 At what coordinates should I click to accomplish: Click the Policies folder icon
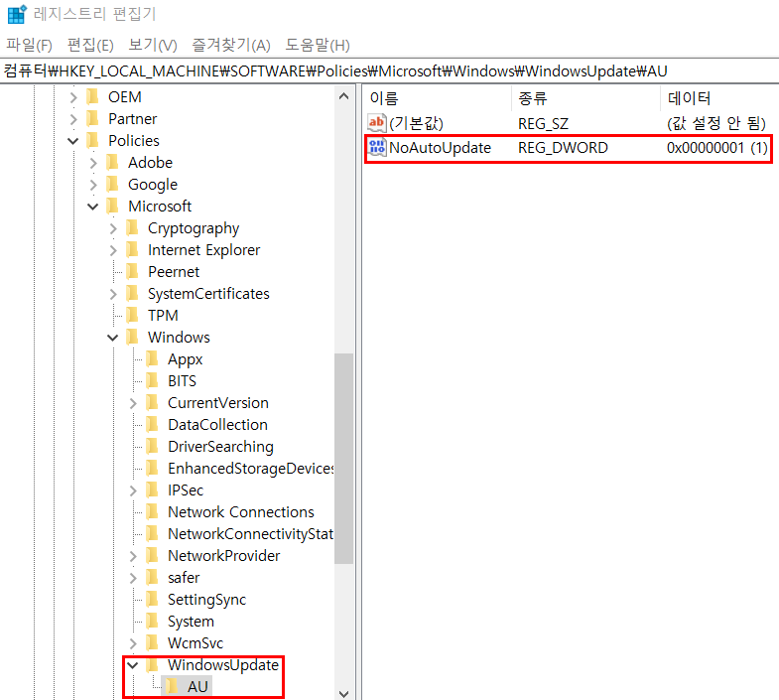(x=93, y=141)
